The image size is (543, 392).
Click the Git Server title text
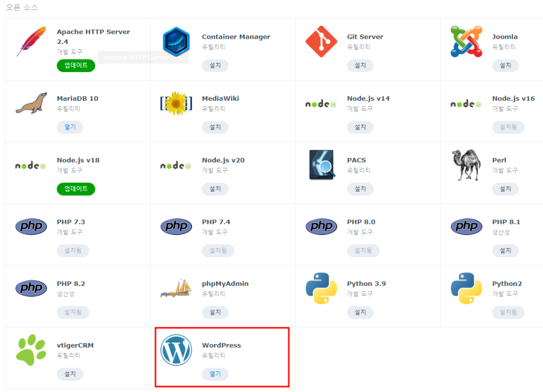365,37
